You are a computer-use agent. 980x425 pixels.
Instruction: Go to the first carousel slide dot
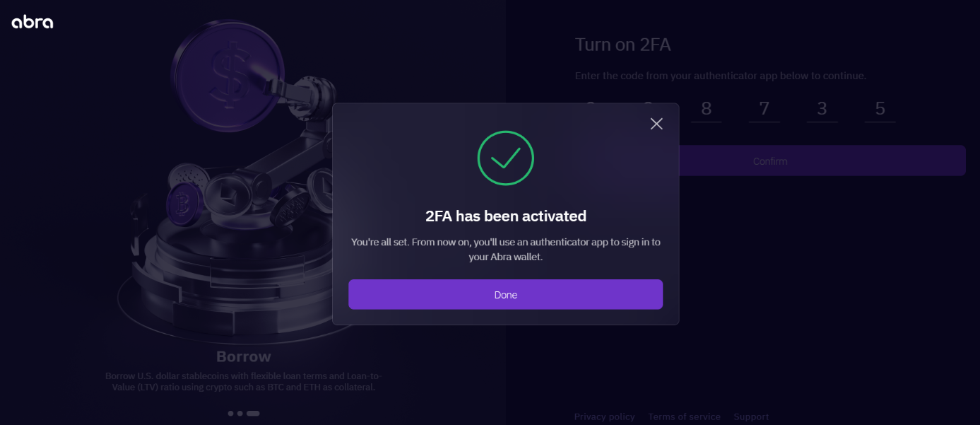(230, 413)
